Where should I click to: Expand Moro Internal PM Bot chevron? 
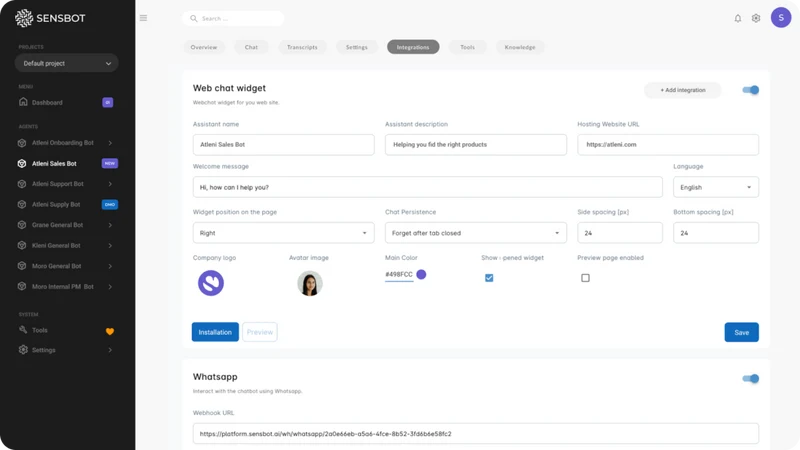pos(110,286)
